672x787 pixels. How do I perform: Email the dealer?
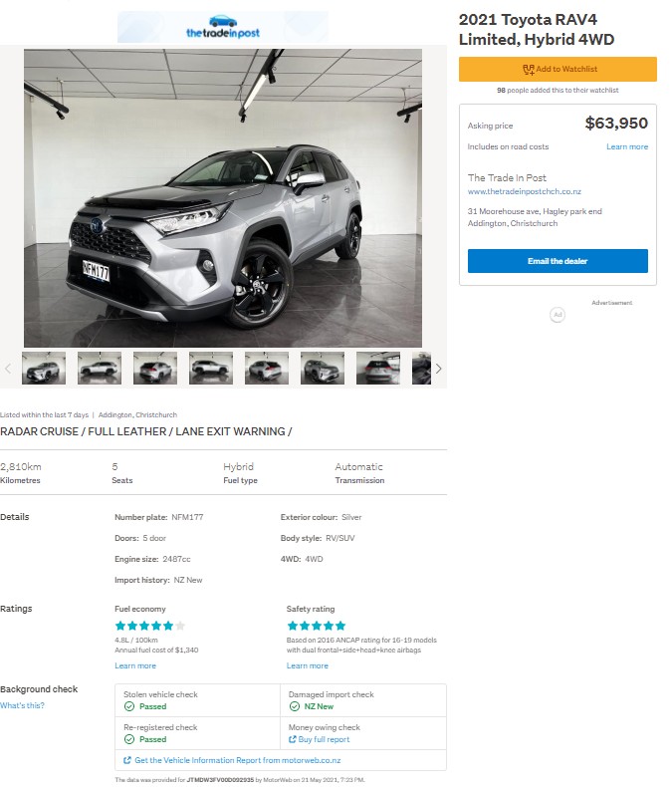(558, 261)
